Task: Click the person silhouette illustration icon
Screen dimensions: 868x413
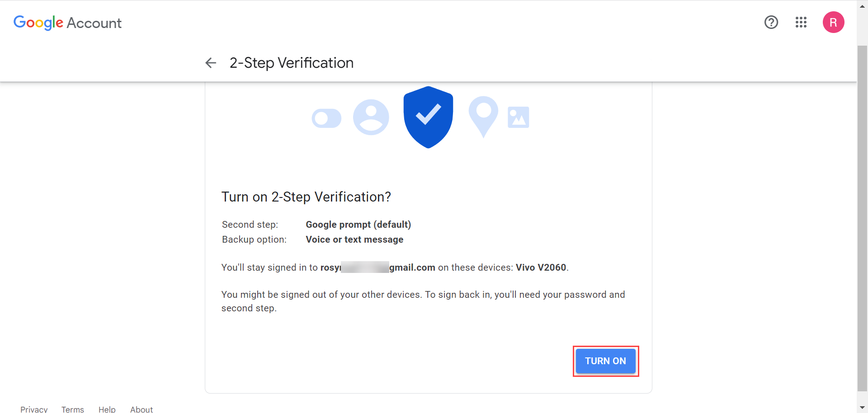Action: (371, 117)
